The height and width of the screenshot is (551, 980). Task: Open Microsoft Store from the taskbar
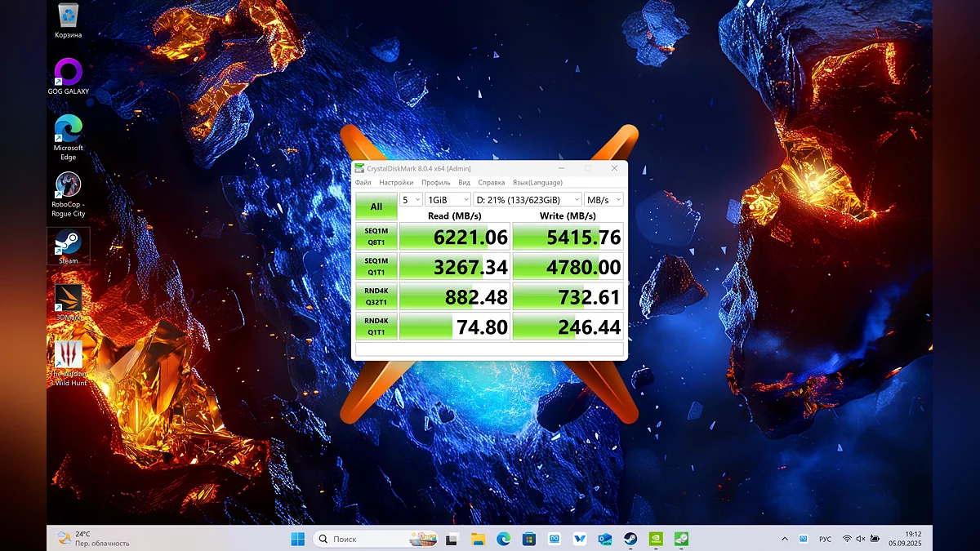point(529,539)
